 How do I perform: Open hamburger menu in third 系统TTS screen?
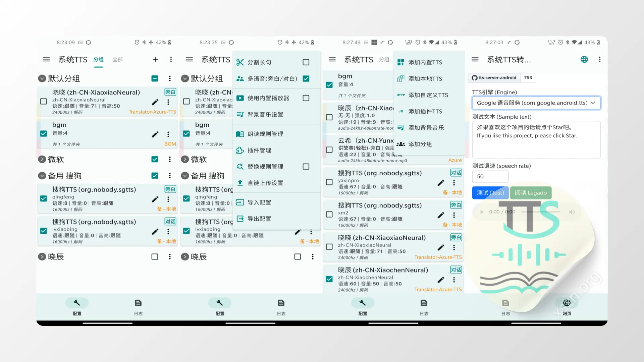[x=332, y=59]
